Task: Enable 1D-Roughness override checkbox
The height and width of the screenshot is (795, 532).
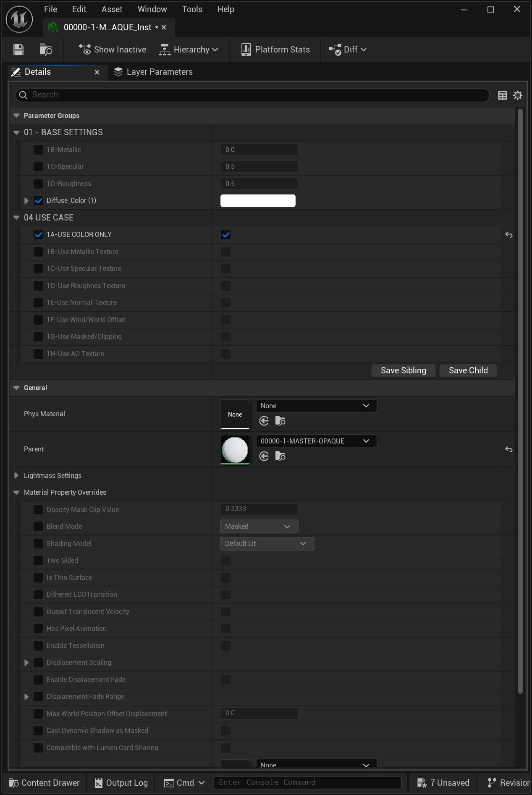Action: pos(38,184)
